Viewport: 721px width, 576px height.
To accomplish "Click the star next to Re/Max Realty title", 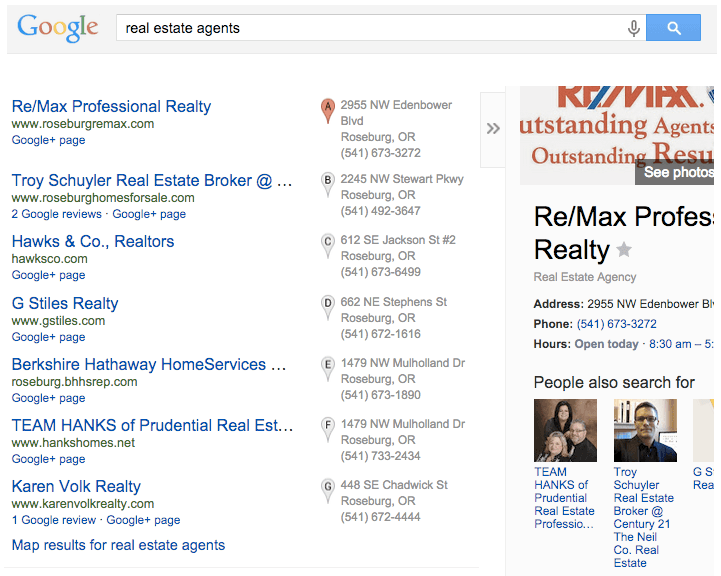I will [624, 250].
